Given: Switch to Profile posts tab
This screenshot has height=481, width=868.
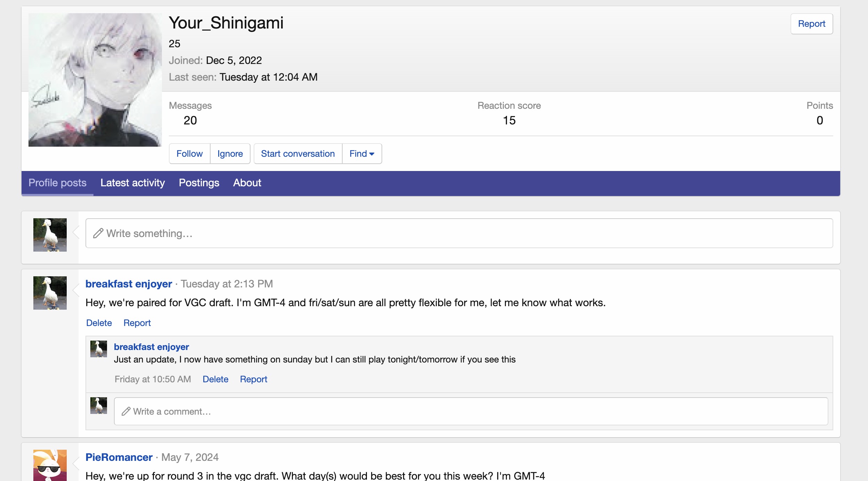Looking at the screenshot, I should (x=57, y=183).
